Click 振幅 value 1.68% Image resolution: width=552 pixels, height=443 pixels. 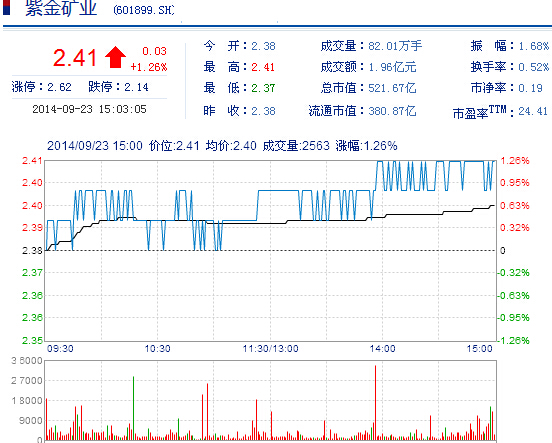(x=534, y=46)
